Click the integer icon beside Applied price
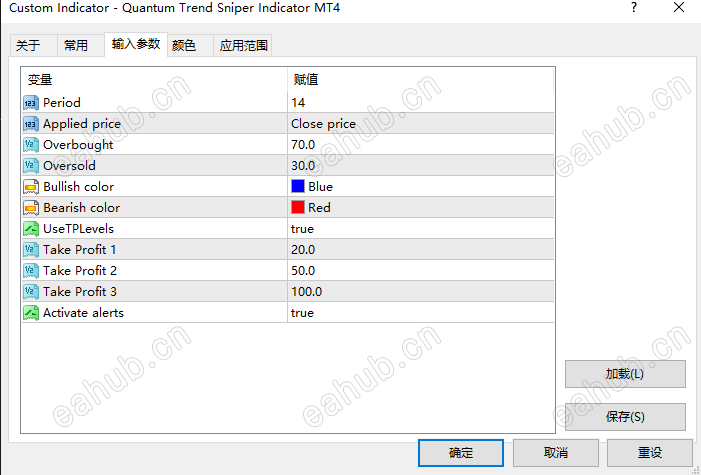 pos(31,124)
